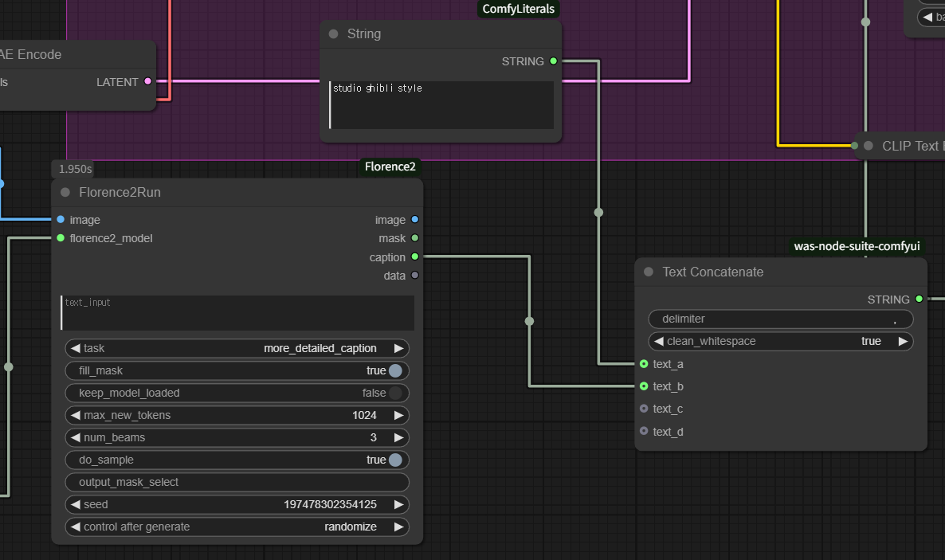This screenshot has height=560, width=945.
Task: Click the Florence2 badge above Florence2Run
Action: pyautogui.click(x=390, y=167)
